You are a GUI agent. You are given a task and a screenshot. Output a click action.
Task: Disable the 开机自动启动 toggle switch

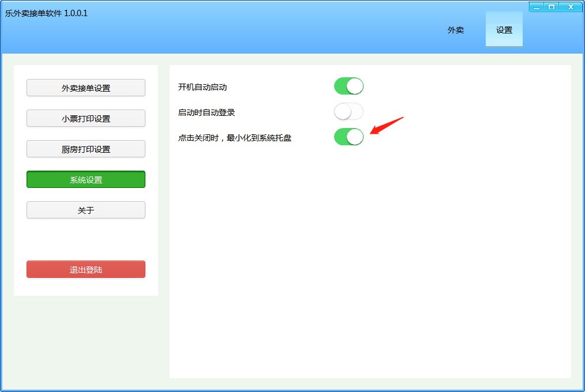[x=348, y=86]
